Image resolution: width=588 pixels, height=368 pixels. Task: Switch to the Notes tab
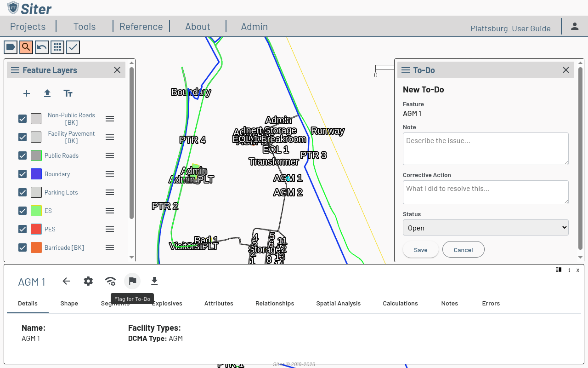tap(450, 304)
